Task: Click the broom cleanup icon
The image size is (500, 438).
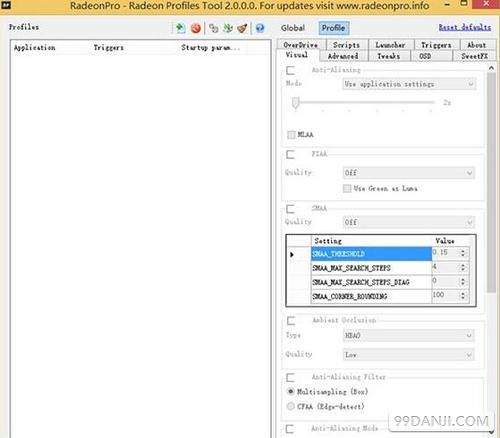Action: tap(242, 28)
